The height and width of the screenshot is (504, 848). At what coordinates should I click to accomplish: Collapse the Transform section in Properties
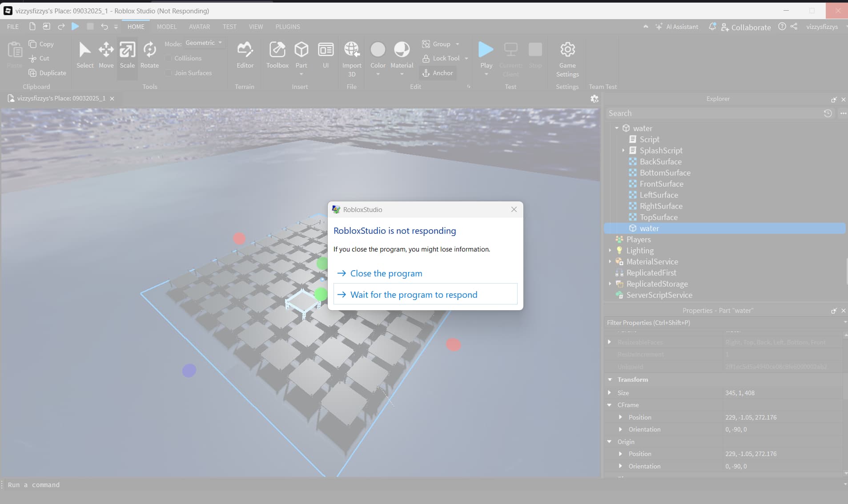click(x=610, y=380)
